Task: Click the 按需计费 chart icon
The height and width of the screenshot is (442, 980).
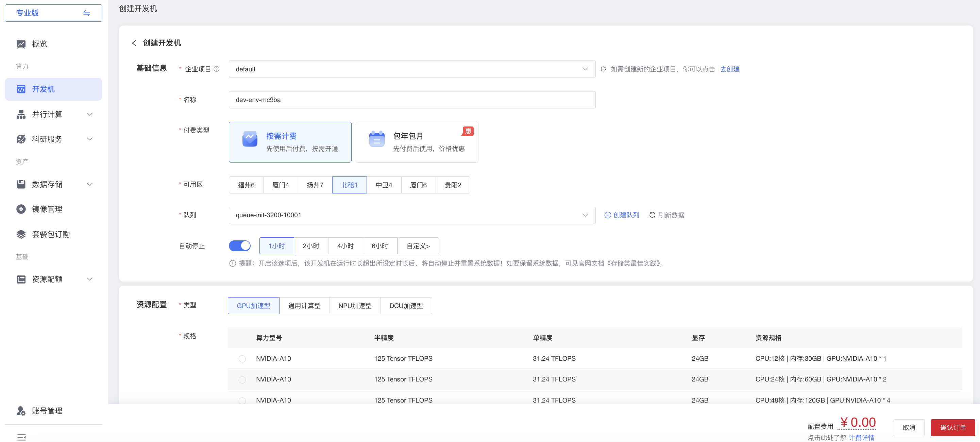Action: (250, 139)
